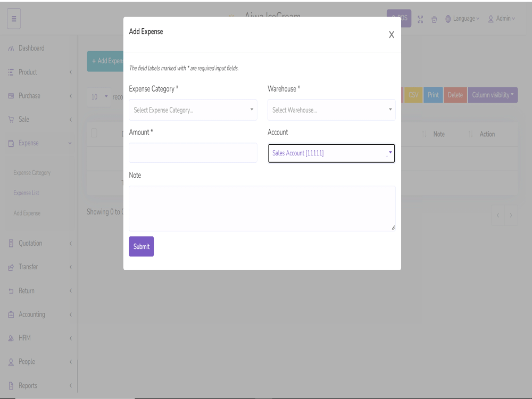Open the records per page dropdown
532x399 pixels.
[x=99, y=97]
